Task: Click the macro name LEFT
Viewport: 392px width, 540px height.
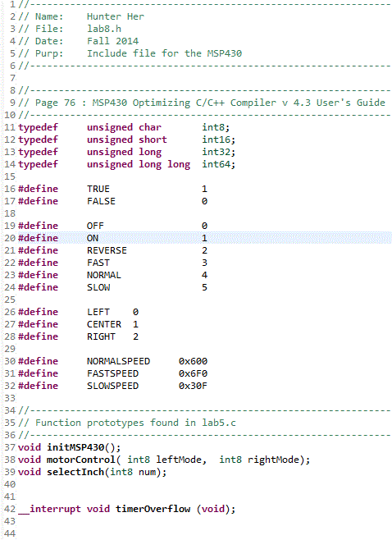Action: coord(98,312)
